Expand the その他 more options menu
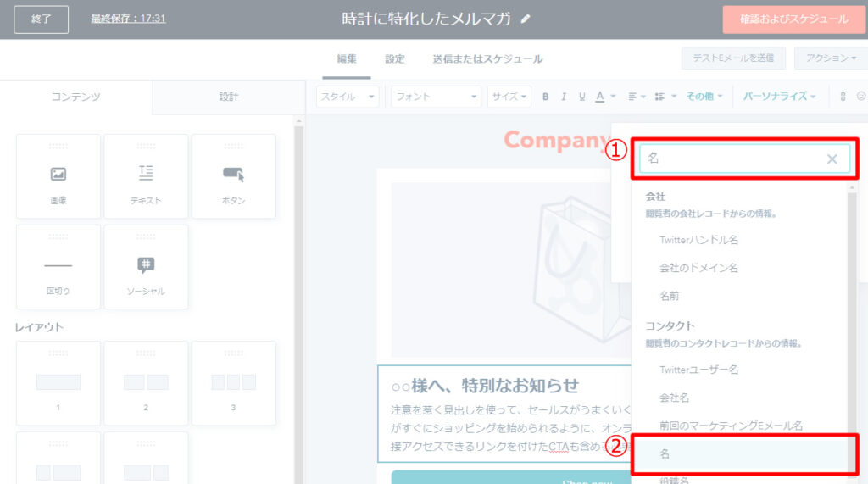The width and height of the screenshot is (868, 484). 704,97
